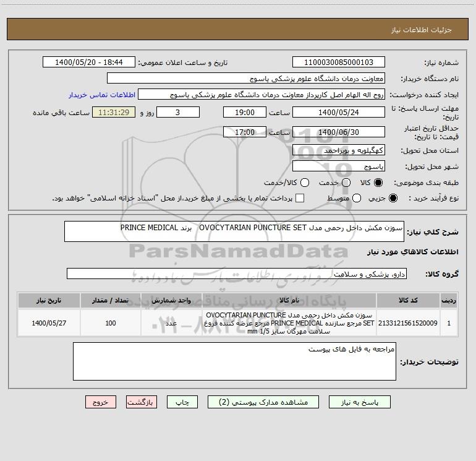
Task: Click the تاریخ نیاز column header
Action: pyautogui.click(x=47, y=300)
